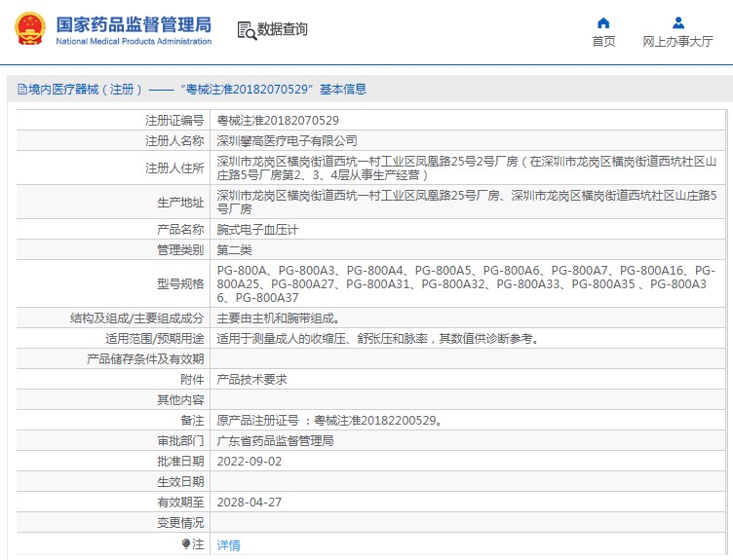The height and width of the screenshot is (560, 733).
Task: Click the 适用于测量成人的收缩压 intended use text
Action: [x=378, y=339]
